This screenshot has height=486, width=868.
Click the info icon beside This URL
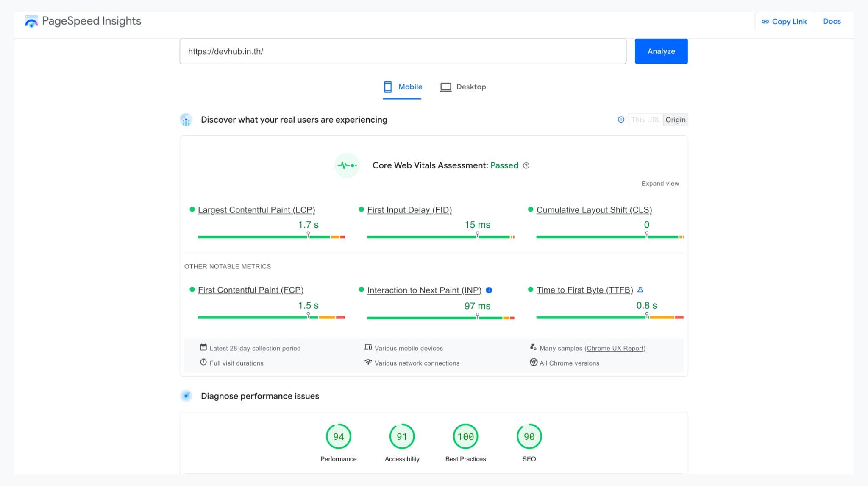(621, 120)
